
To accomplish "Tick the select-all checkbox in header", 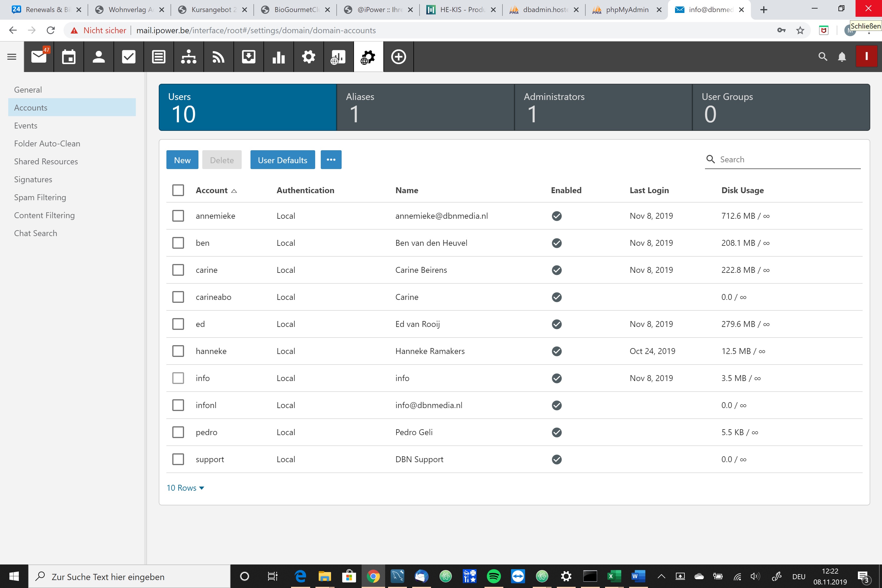I will (x=178, y=190).
